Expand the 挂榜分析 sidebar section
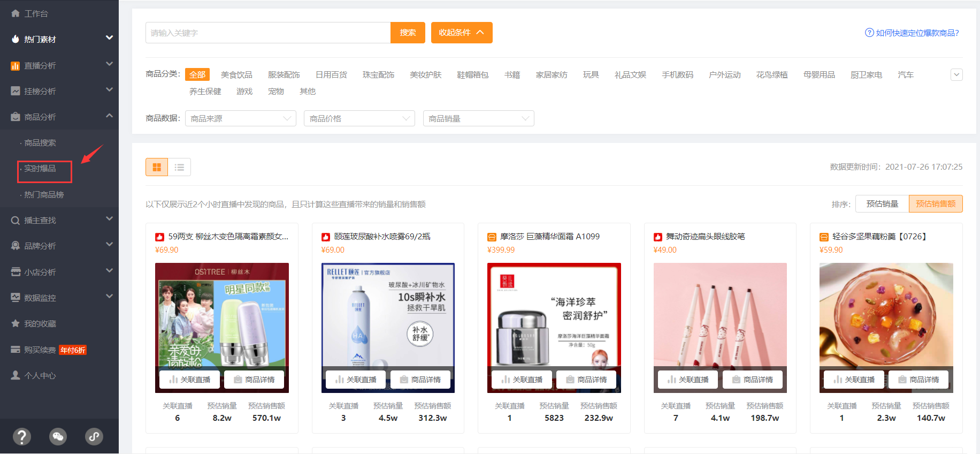The height and width of the screenshot is (454, 980). coord(109,89)
